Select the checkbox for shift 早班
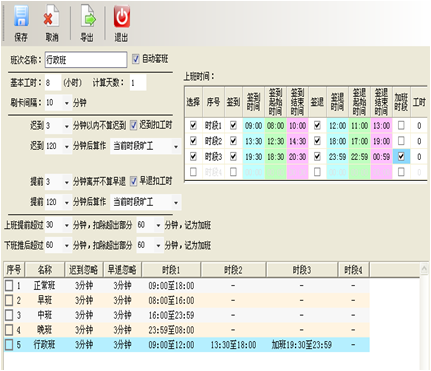The height and width of the screenshot is (371, 431). 9,300
